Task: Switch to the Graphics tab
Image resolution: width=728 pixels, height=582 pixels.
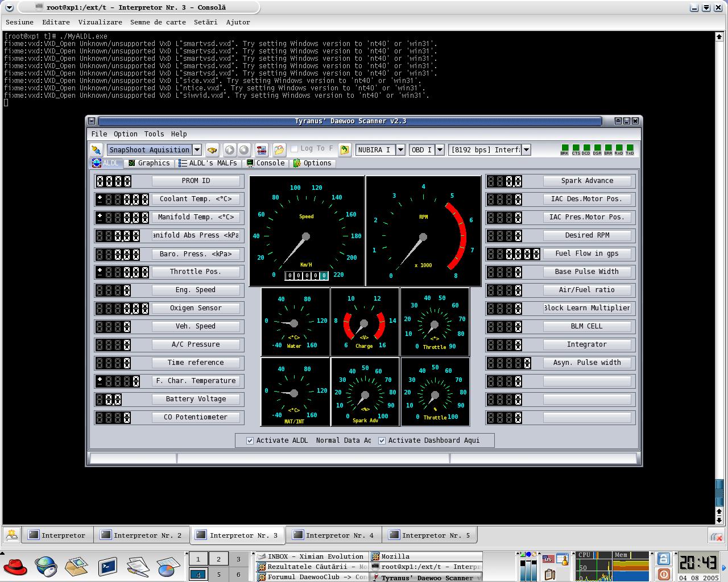Action: pos(149,163)
